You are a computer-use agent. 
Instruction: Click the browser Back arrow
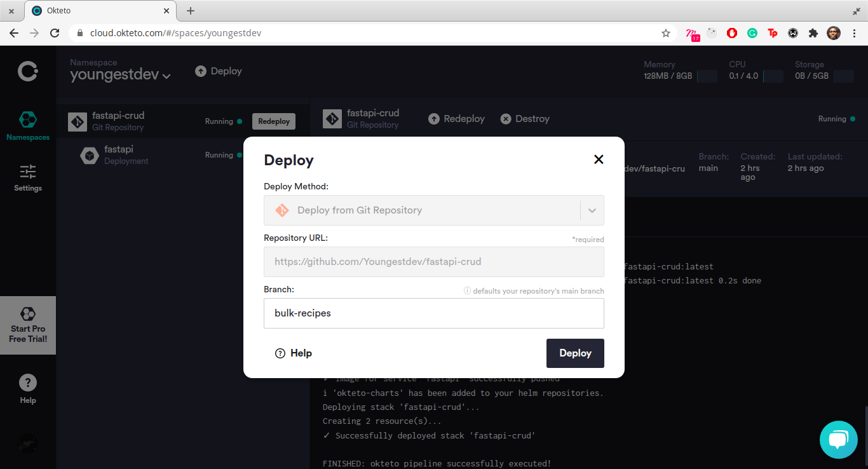(x=14, y=33)
